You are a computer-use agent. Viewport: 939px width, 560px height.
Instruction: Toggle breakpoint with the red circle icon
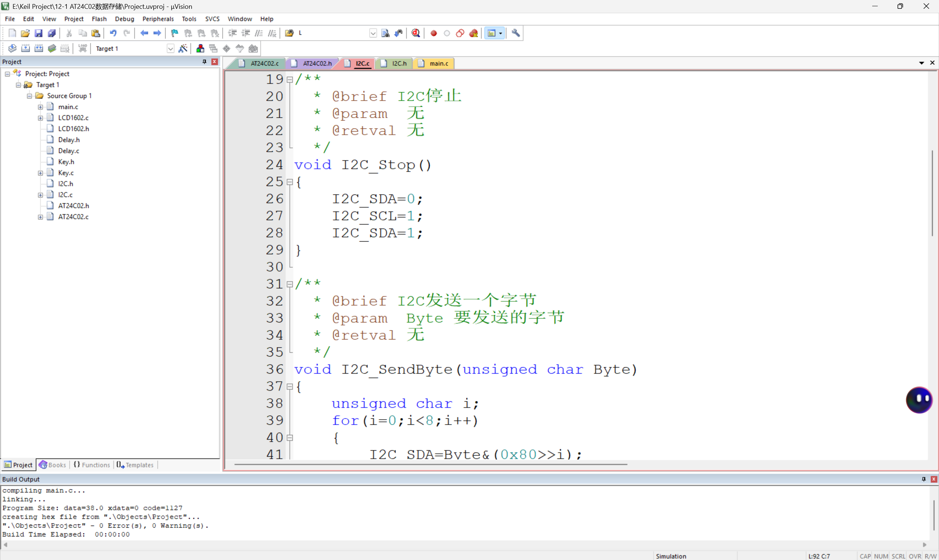pos(433,33)
